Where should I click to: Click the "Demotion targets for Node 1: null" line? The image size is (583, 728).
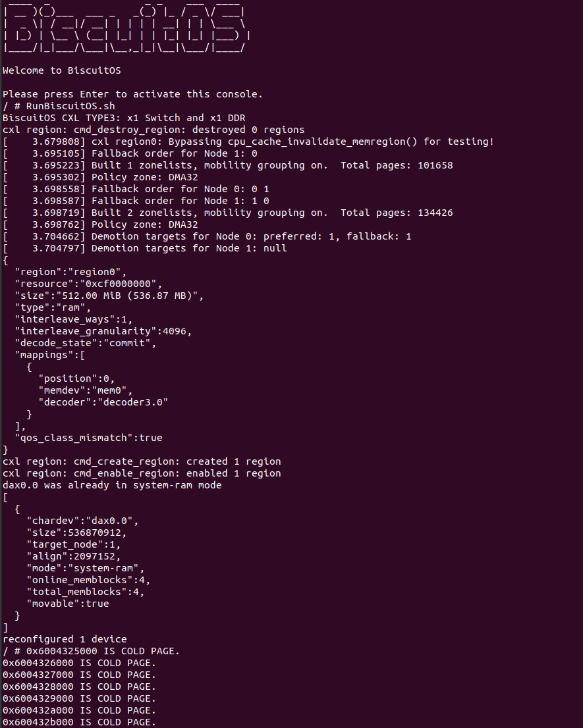pyautogui.click(x=189, y=248)
